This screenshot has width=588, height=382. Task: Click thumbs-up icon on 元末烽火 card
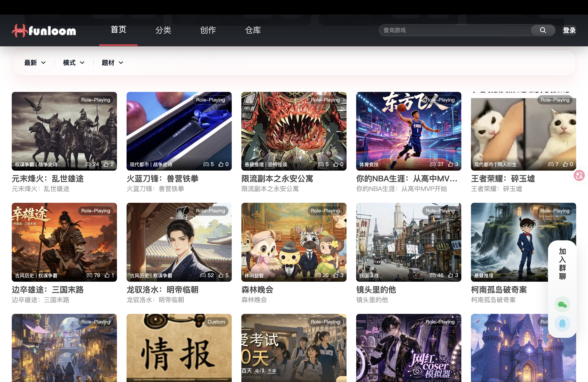pos(106,164)
